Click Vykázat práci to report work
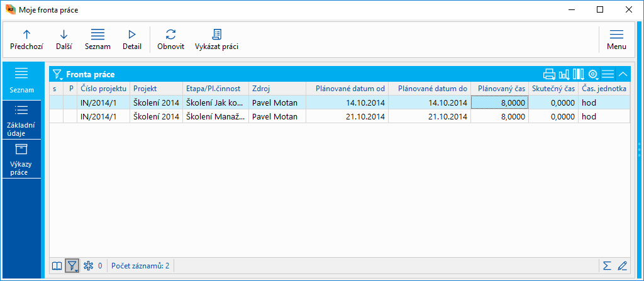The image size is (644, 281). click(x=216, y=40)
